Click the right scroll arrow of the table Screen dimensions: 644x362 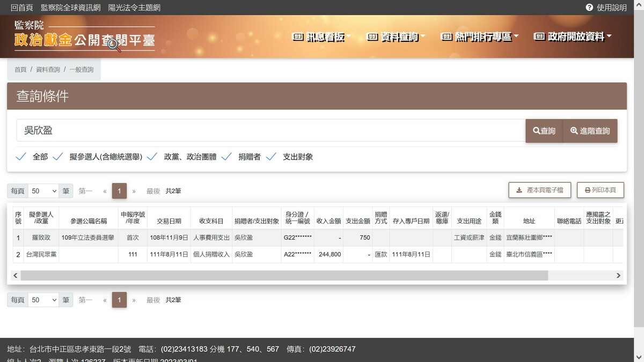618,275
